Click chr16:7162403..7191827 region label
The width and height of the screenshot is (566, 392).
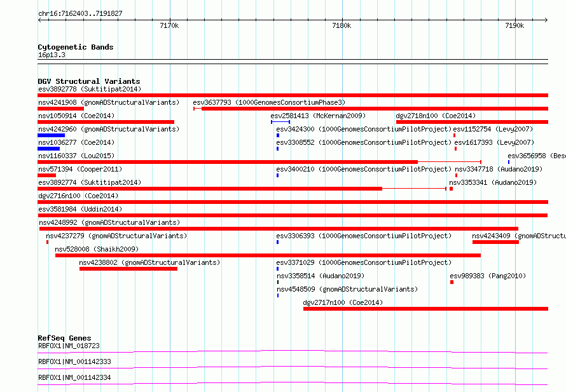80,13
